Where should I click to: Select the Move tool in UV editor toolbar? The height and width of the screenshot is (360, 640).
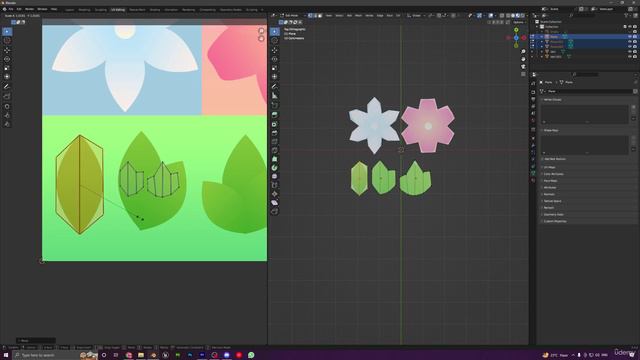7,50
